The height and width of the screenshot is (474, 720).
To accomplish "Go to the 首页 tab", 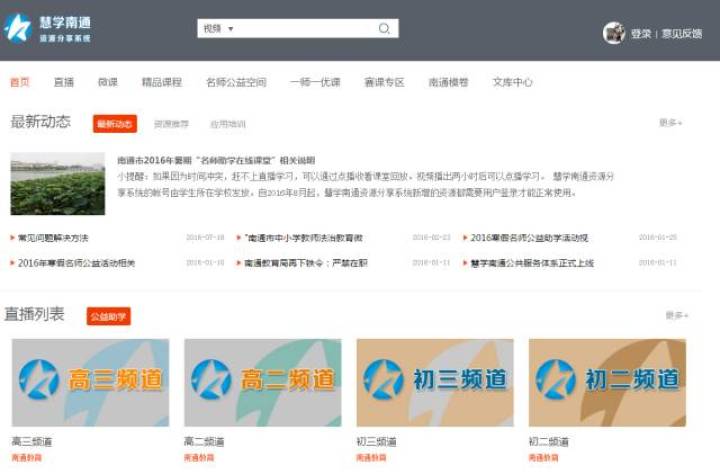I will click(x=20, y=82).
